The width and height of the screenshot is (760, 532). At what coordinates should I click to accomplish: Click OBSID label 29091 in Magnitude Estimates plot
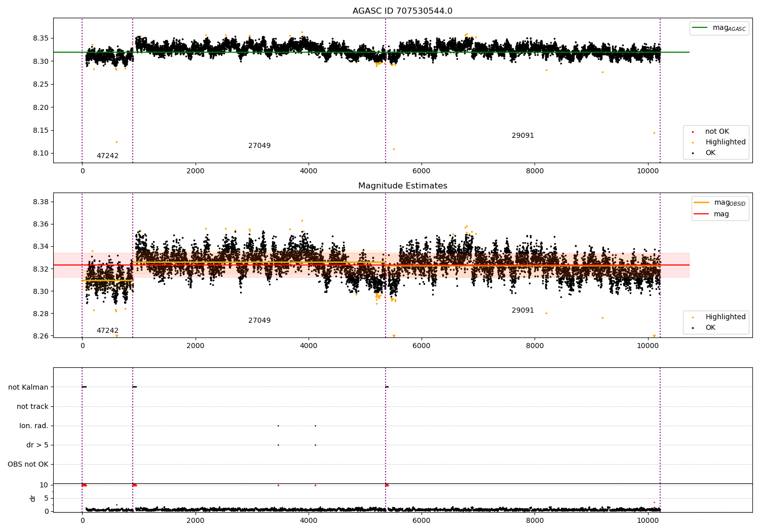pos(523,311)
